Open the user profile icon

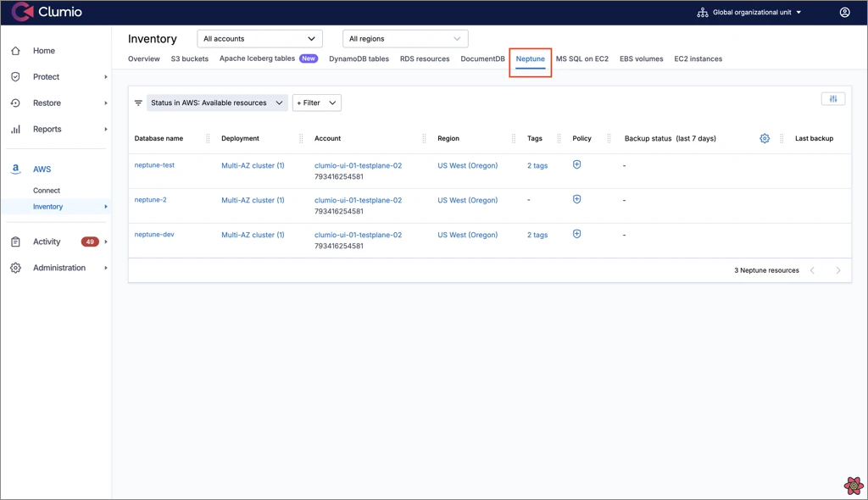(844, 13)
